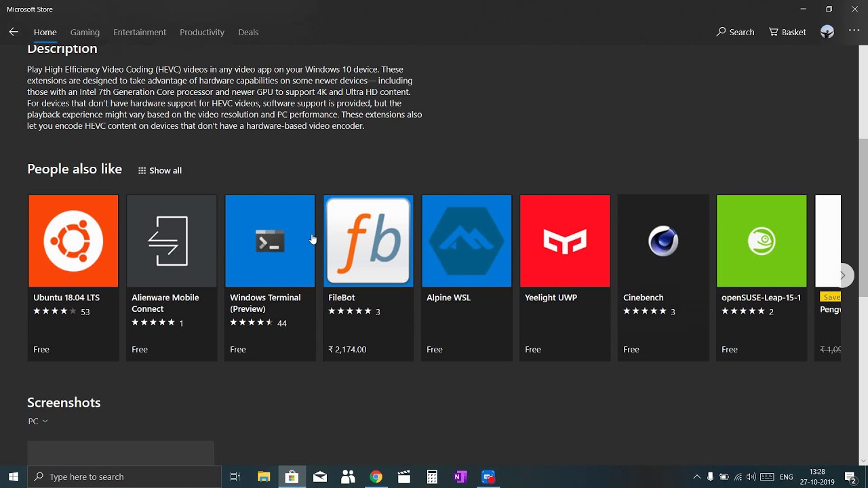The width and height of the screenshot is (868, 488).
Task: Switch to the Entertainment tab
Action: tap(140, 32)
